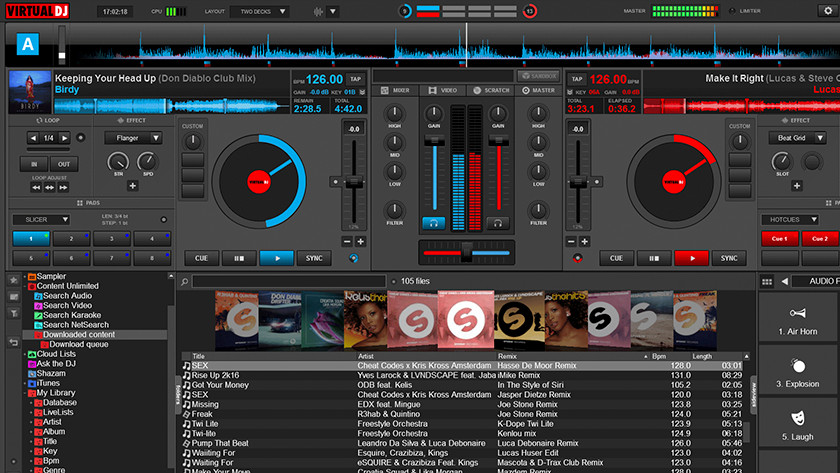Set loop IN point
This screenshot has height=473, width=840.
34,164
